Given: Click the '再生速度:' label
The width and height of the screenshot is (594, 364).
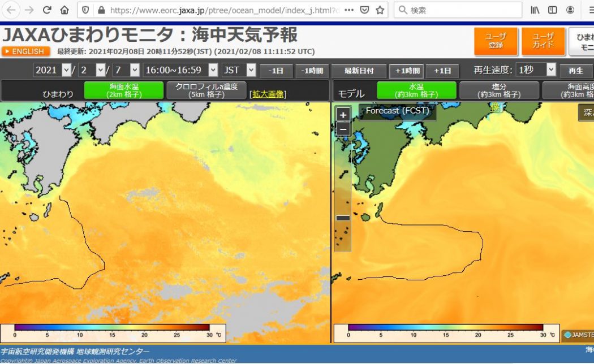Looking at the screenshot, I should [493, 70].
